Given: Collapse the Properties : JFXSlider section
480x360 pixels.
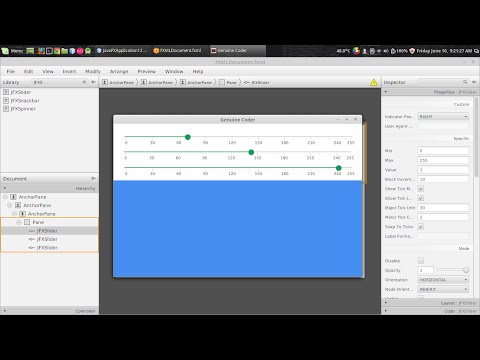Looking at the screenshot, I should tap(386, 92).
